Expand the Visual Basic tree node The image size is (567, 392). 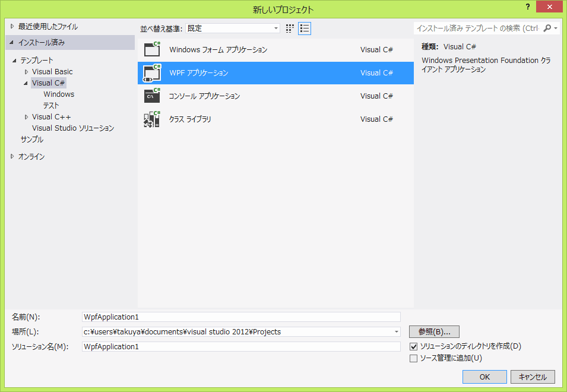tap(26, 72)
